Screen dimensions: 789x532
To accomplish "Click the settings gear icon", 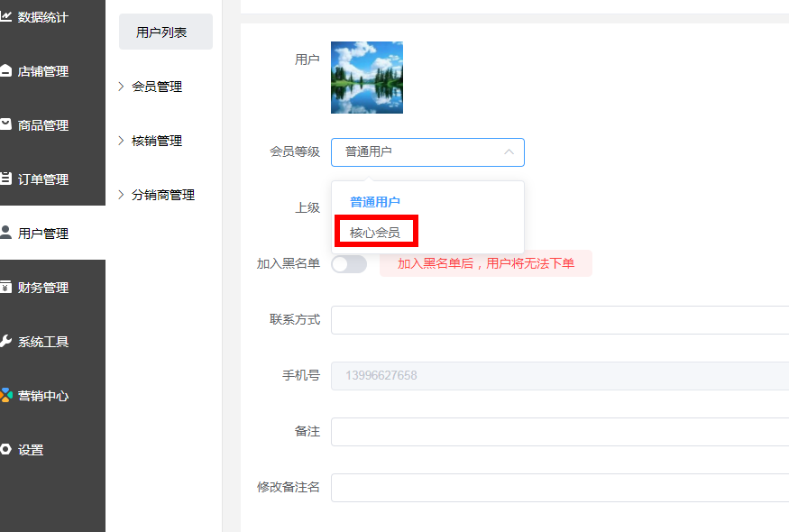I will point(5,449).
